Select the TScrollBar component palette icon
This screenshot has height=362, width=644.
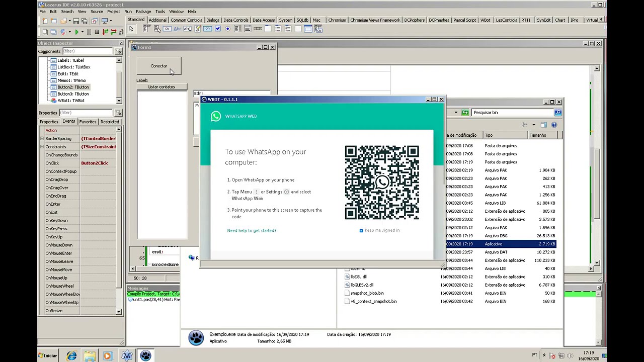pyautogui.click(x=258, y=29)
